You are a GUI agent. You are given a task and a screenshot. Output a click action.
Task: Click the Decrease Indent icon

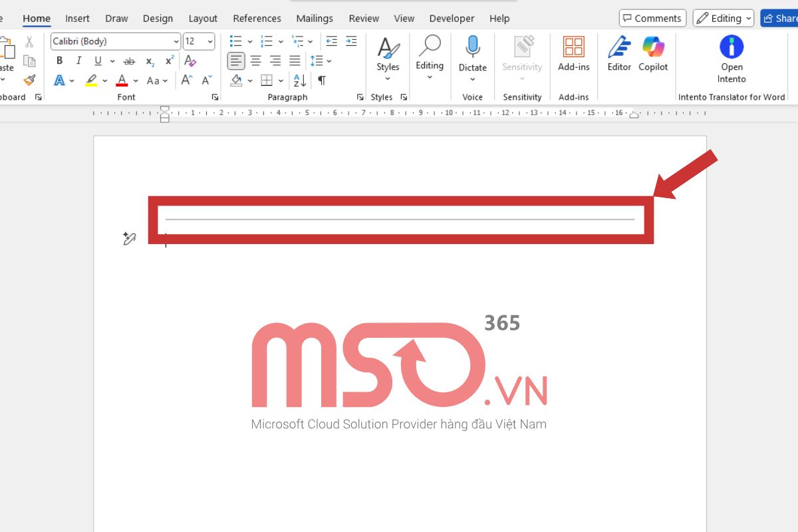[x=331, y=42]
